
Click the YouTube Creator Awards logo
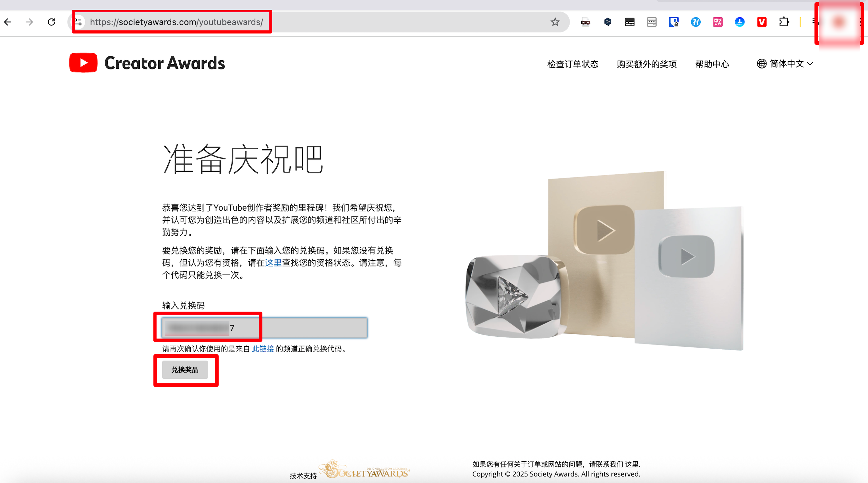click(x=147, y=63)
